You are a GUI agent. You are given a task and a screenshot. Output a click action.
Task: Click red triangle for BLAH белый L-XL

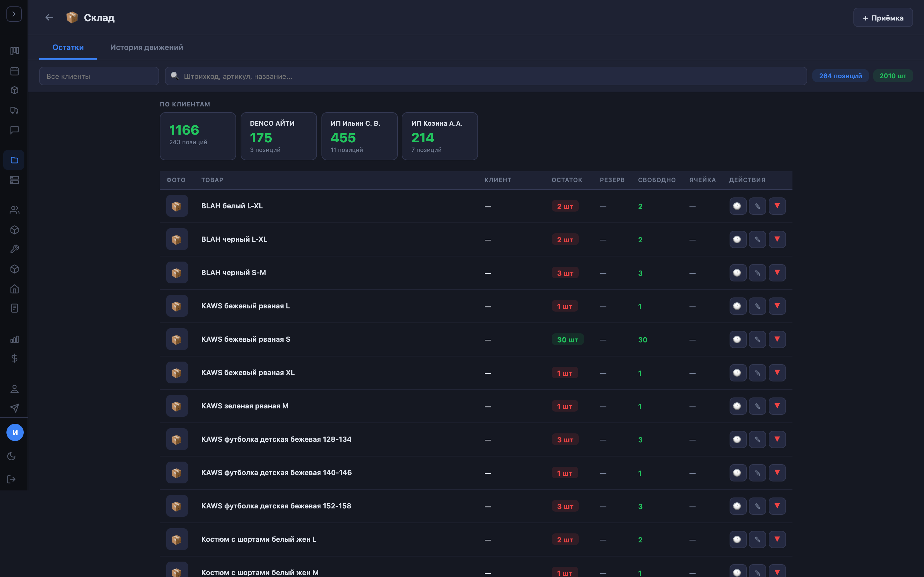[777, 206]
